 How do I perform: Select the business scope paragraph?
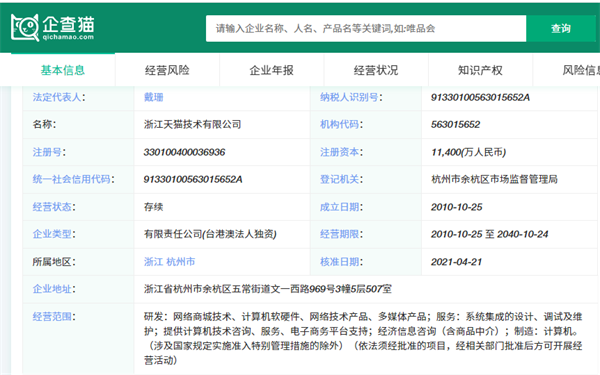363,338
